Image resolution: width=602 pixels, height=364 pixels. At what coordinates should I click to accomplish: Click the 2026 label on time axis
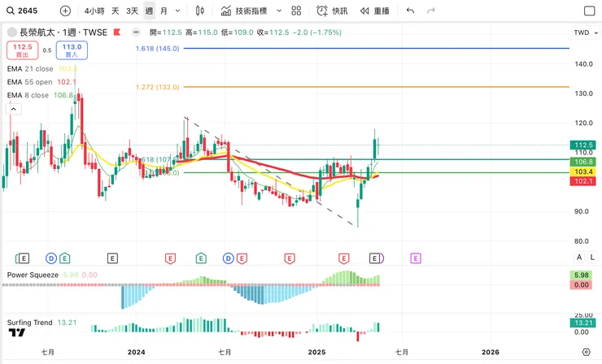491,352
